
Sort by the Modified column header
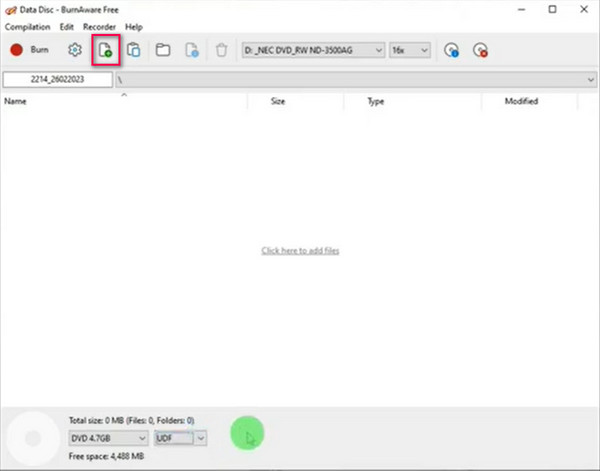529,101
